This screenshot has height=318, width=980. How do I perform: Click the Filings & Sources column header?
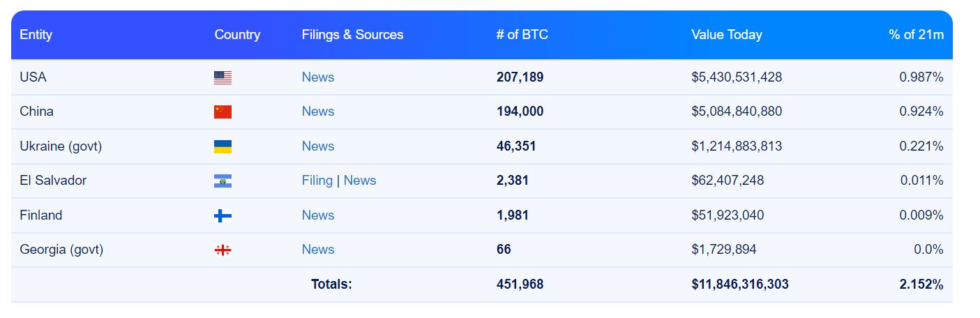point(352,35)
